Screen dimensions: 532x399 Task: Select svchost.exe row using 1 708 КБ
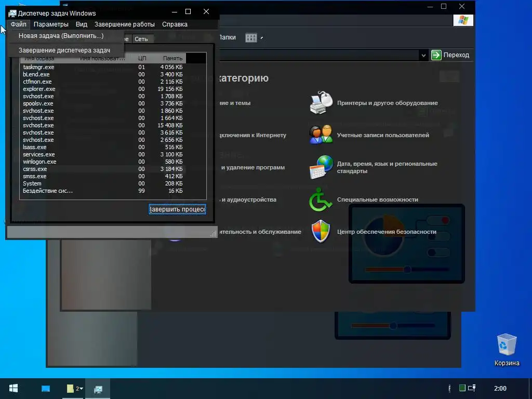pos(103,96)
